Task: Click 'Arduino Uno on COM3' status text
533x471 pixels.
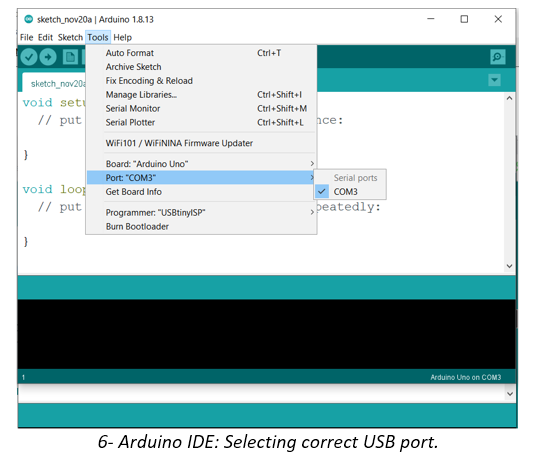Action: coord(465,377)
